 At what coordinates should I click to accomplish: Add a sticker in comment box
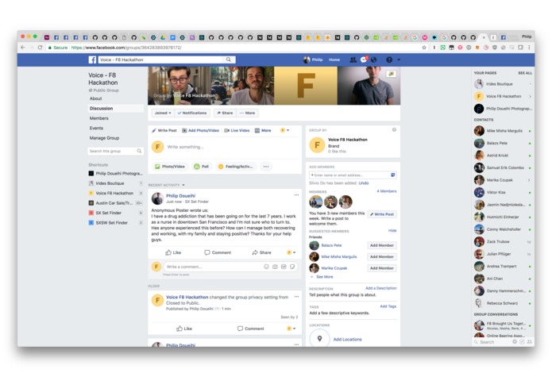pyautogui.click(x=292, y=267)
